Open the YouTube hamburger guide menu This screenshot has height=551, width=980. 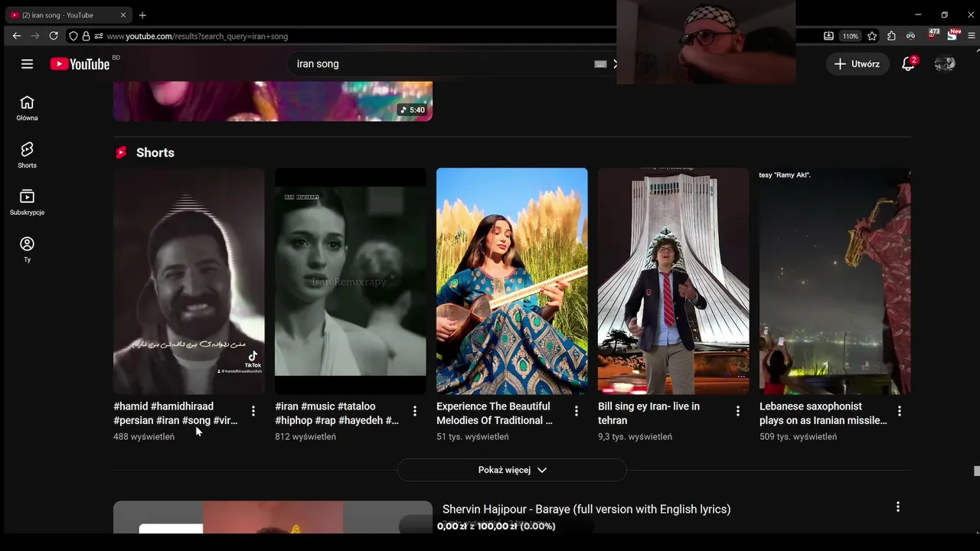pos(27,64)
